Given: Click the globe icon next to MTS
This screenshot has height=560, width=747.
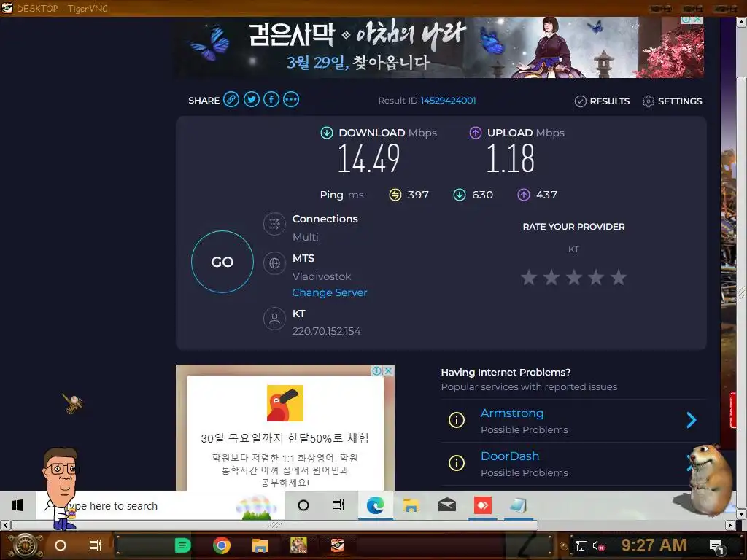Looking at the screenshot, I should click(274, 262).
